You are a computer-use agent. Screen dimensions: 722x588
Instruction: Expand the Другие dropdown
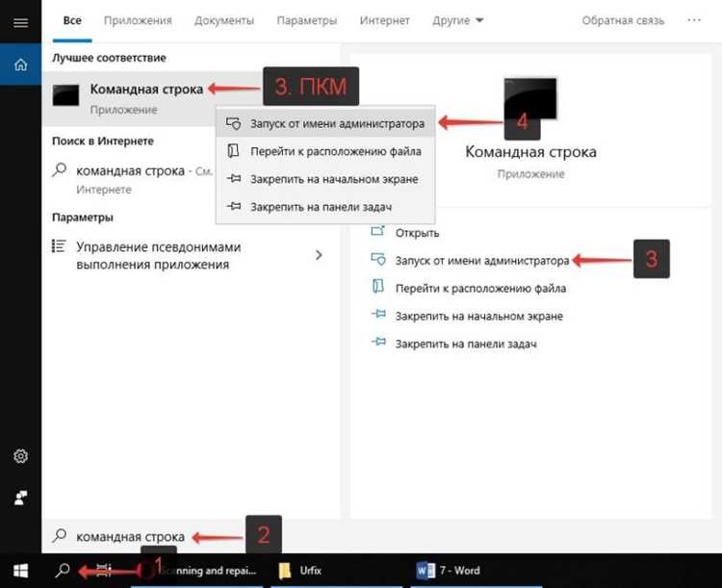[457, 21]
